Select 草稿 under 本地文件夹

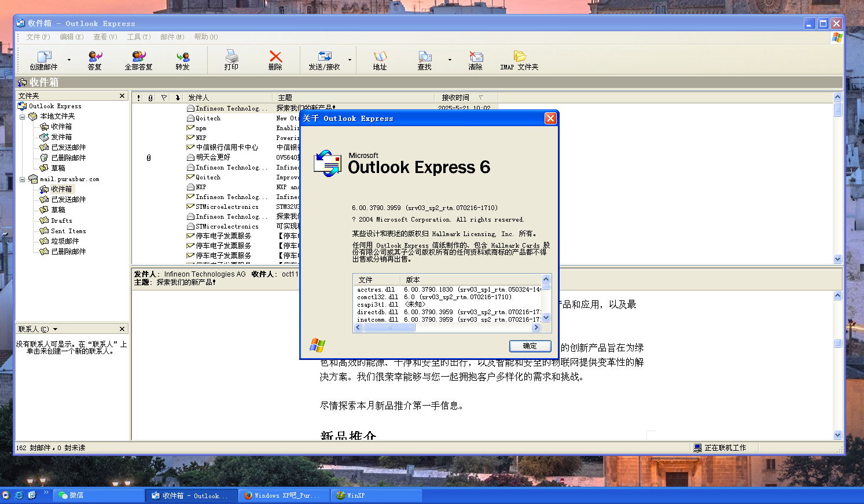(58, 168)
